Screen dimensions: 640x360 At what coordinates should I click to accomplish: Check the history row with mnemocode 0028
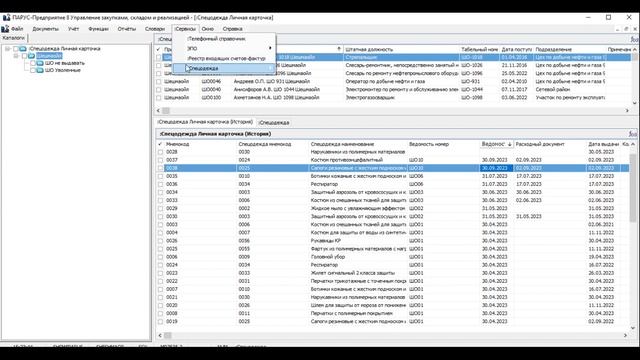tap(160, 152)
